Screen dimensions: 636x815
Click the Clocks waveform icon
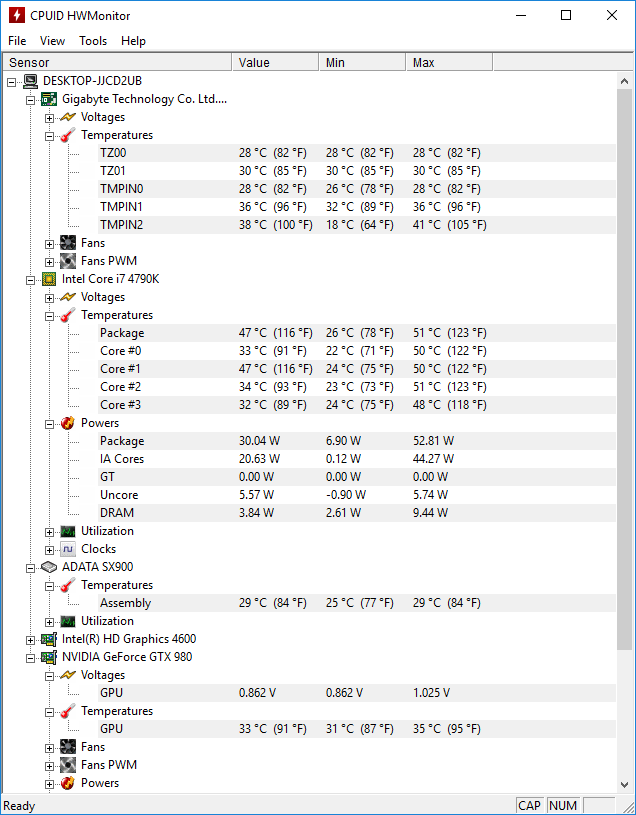pyautogui.click(x=68, y=549)
